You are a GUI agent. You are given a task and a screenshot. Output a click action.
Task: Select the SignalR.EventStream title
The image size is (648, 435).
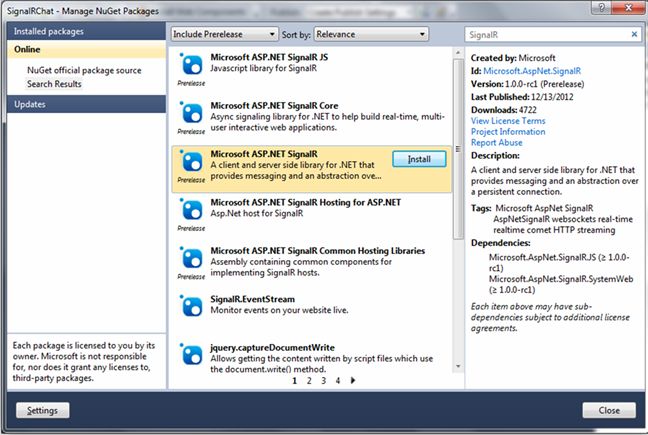point(253,299)
